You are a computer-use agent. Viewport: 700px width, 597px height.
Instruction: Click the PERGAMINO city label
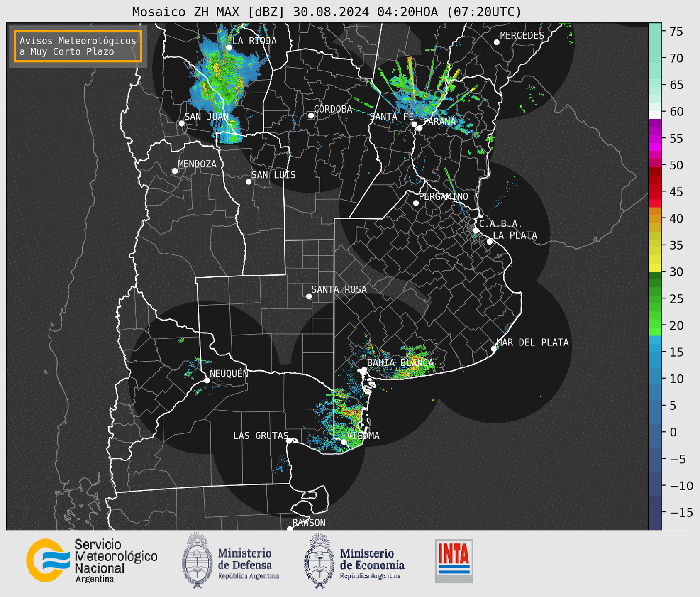(x=443, y=196)
